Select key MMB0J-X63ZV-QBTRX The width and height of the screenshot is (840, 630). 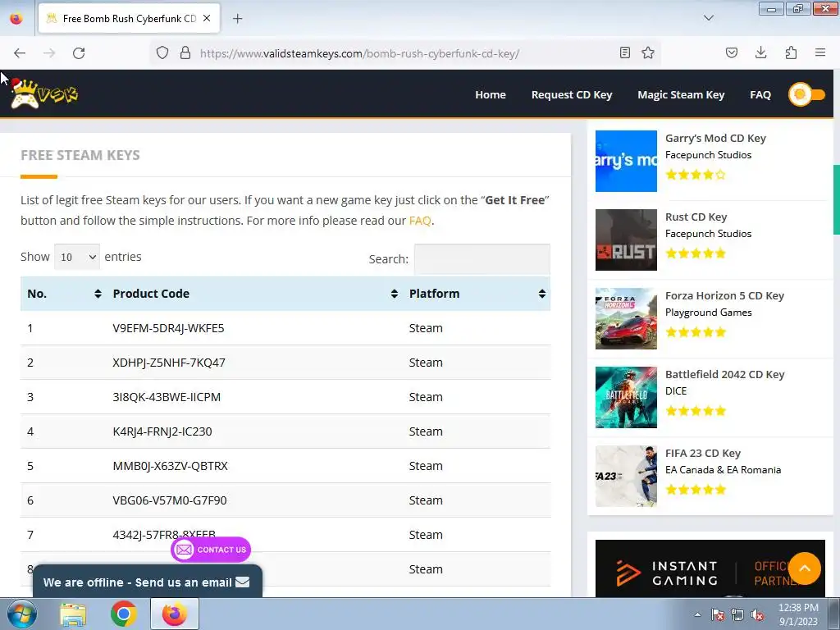point(170,466)
